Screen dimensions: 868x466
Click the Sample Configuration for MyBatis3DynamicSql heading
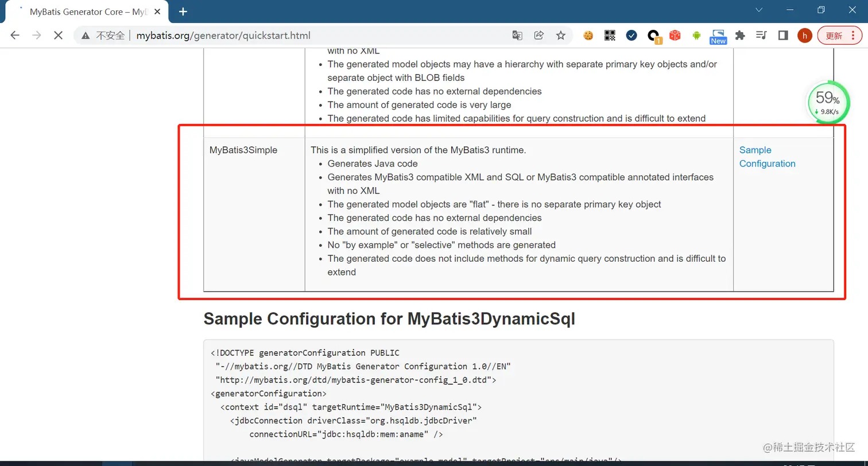pos(389,319)
